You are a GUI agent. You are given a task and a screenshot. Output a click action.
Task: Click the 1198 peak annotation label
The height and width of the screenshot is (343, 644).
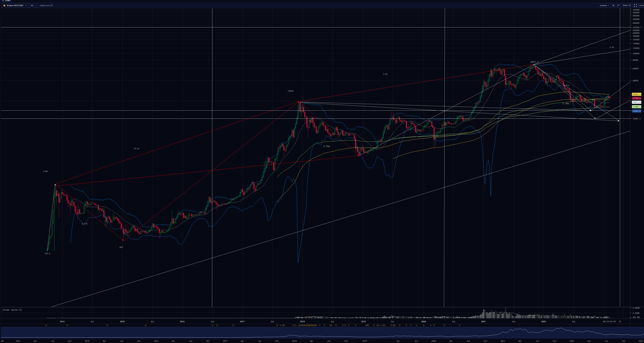pyautogui.click(x=45, y=172)
